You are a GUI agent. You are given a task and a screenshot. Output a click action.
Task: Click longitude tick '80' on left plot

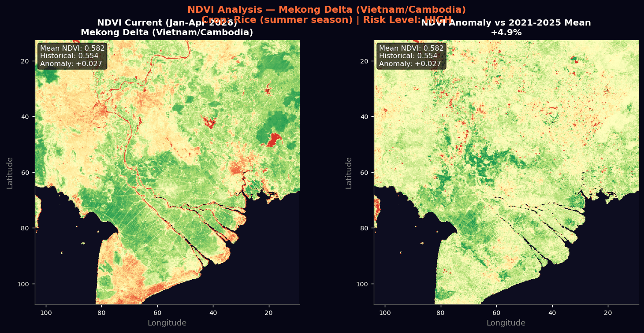click(101, 313)
